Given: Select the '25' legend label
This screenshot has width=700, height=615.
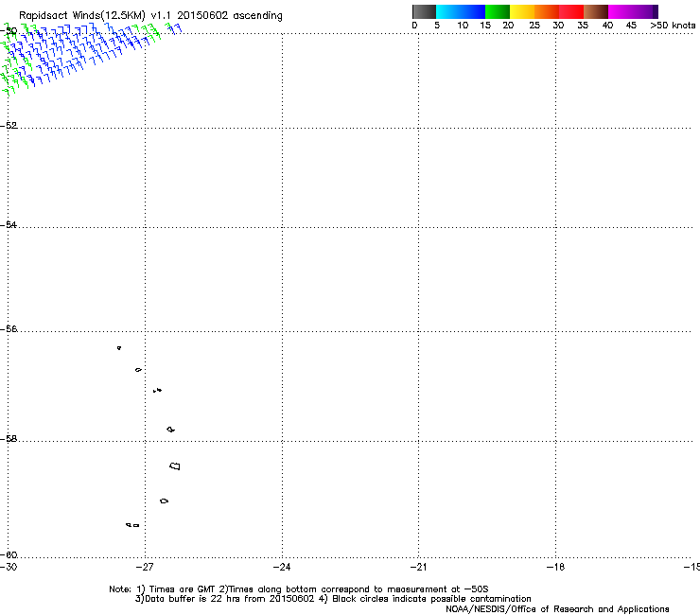Looking at the screenshot, I should click(534, 26).
